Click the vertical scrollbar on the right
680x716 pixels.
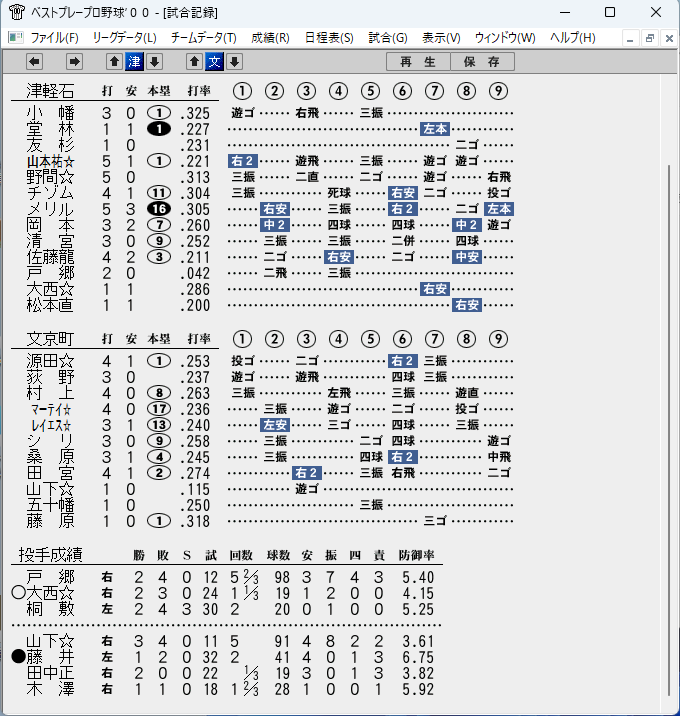coord(669,429)
